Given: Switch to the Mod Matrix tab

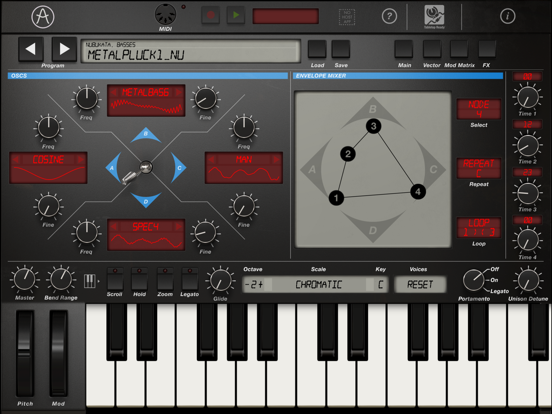Looking at the screenshot, I should click(x=459, y=49).
